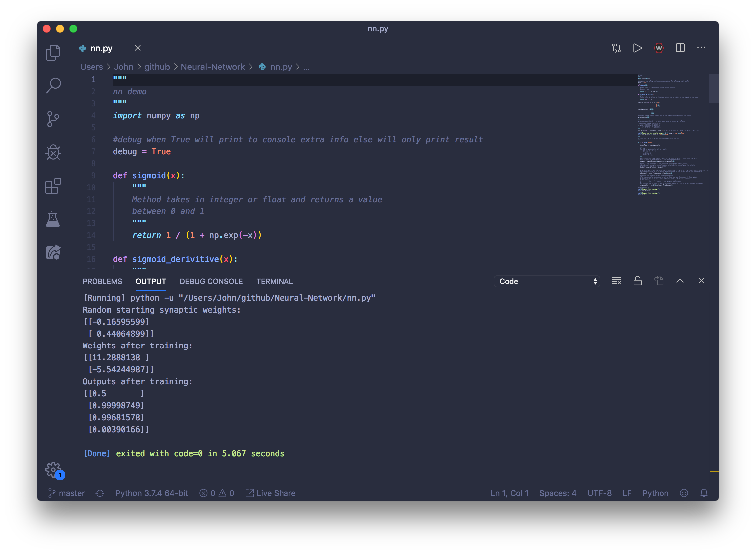Open the Debug view with bug icon
The width and height of the screenshot is (756, 554).
53,153
